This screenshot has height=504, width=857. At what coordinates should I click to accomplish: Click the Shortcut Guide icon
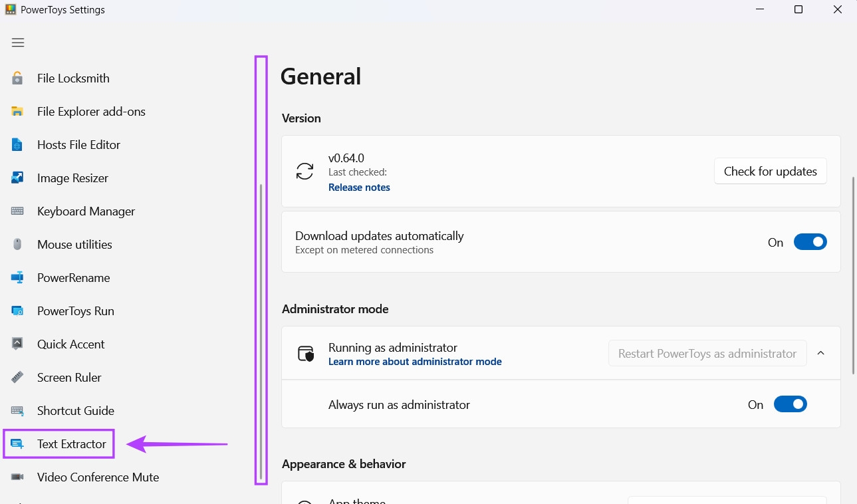tap(17, 410)
